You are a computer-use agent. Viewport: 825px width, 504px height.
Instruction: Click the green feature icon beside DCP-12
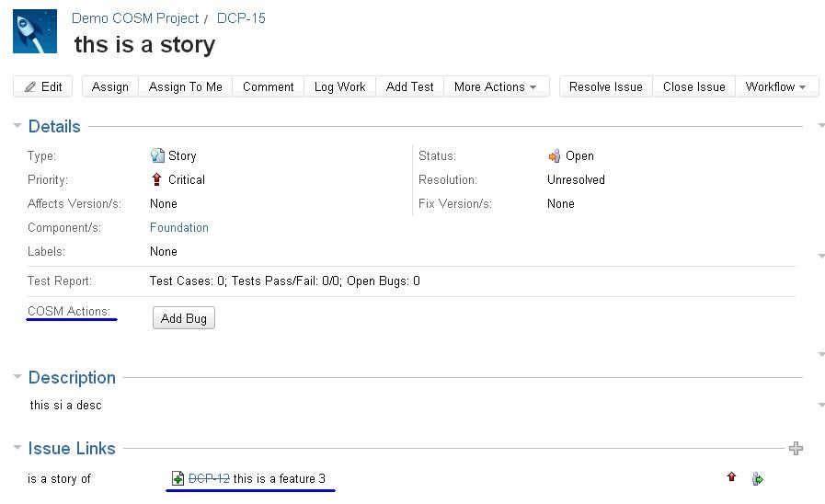[178, 478]
